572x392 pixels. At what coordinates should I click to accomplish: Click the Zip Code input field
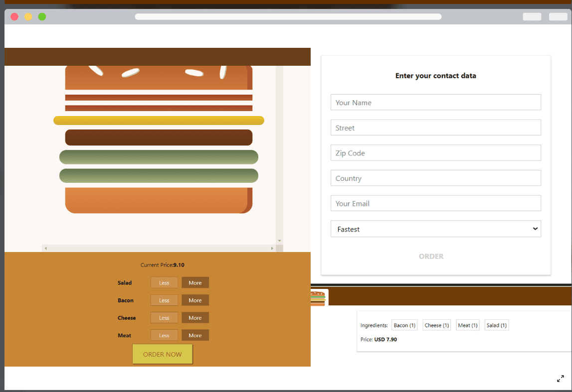point(435,152)
